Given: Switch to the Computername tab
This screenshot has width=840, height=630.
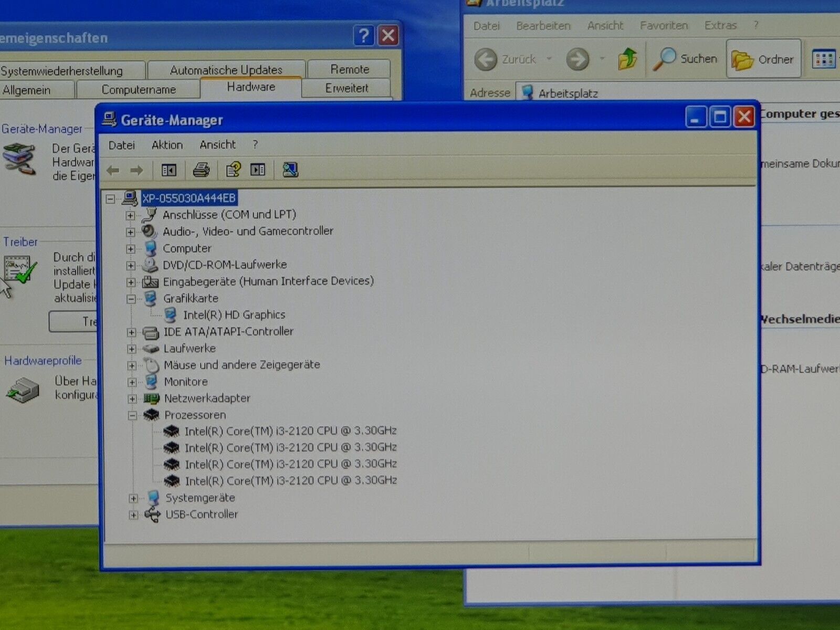Looking at the screenshot, I should [139, 90].
